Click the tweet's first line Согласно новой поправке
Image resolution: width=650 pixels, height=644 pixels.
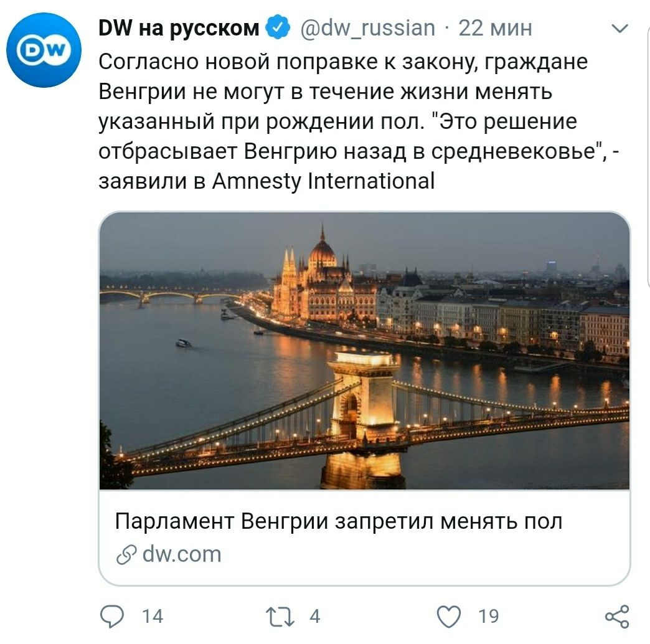[x=343, y=62]
